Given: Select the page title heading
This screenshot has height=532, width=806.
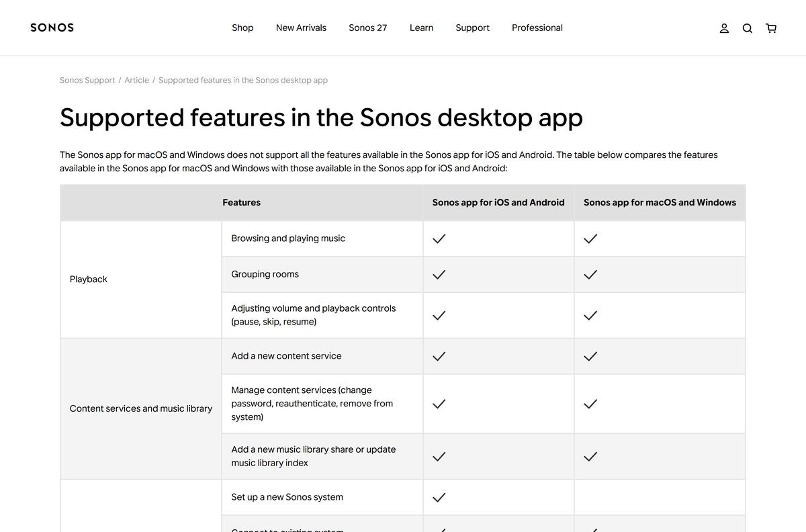Looking at the screenshot, I should click(x=321, y=118).
